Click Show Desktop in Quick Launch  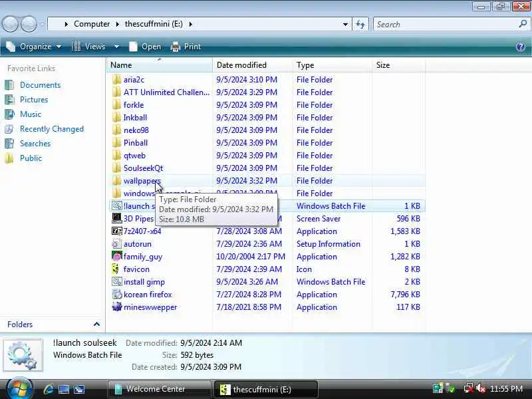point(64,389)
